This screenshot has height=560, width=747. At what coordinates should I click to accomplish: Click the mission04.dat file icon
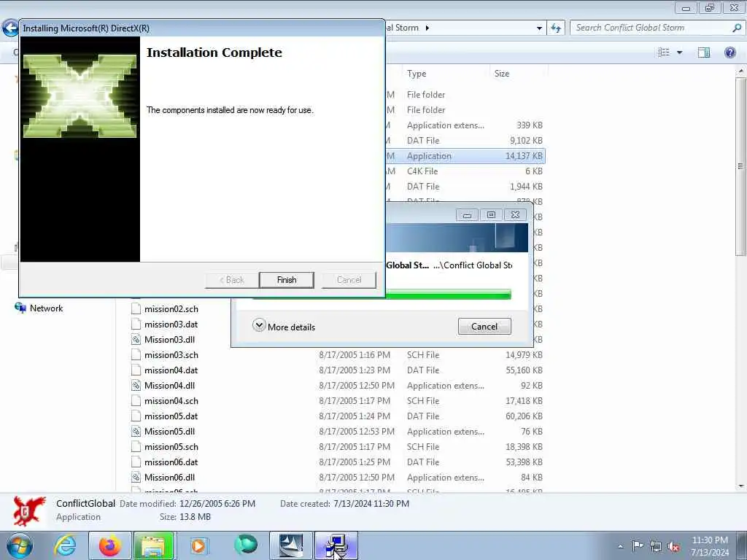click(136, 370)
